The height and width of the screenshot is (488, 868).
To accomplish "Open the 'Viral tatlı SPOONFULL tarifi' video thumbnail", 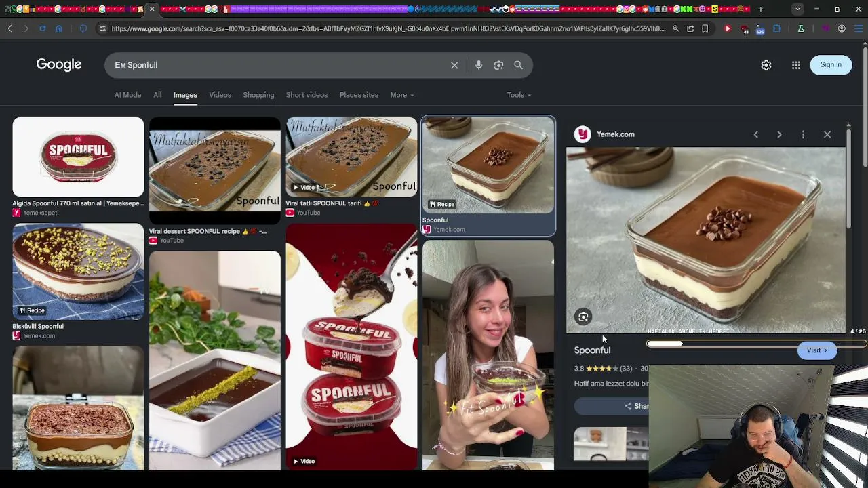I will pos(351,157).
